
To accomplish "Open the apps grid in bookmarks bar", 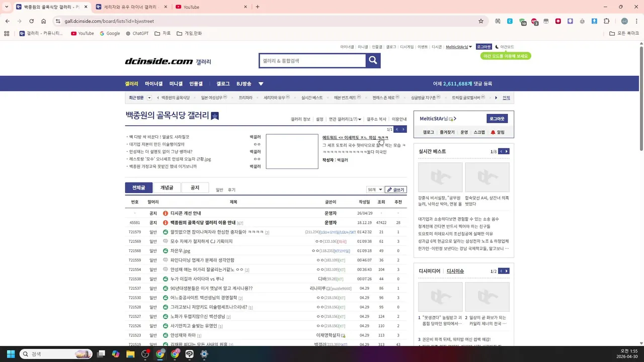I will tap(7, 33).
